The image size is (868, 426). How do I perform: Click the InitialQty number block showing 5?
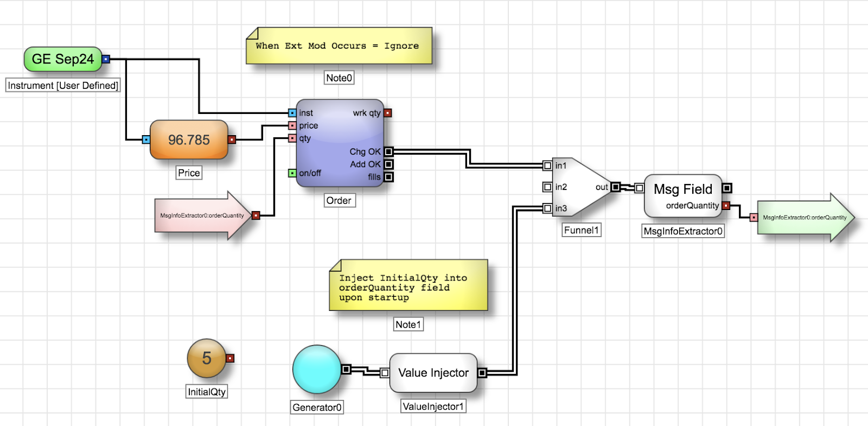[x=206, y=358]
